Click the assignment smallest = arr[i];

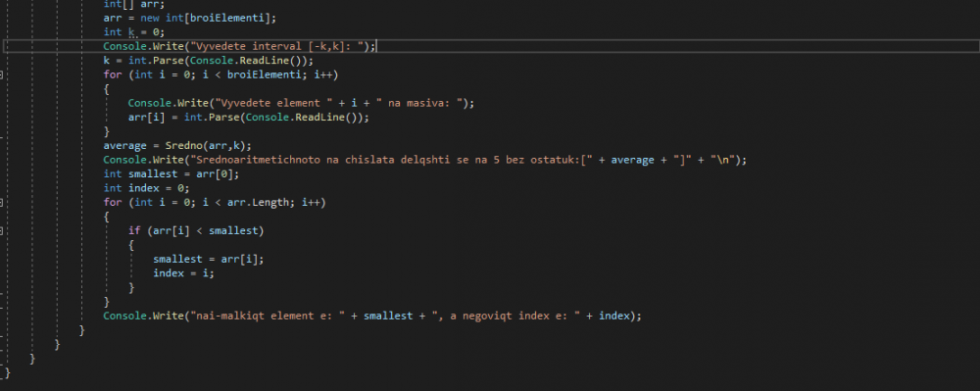coord(208,260)
